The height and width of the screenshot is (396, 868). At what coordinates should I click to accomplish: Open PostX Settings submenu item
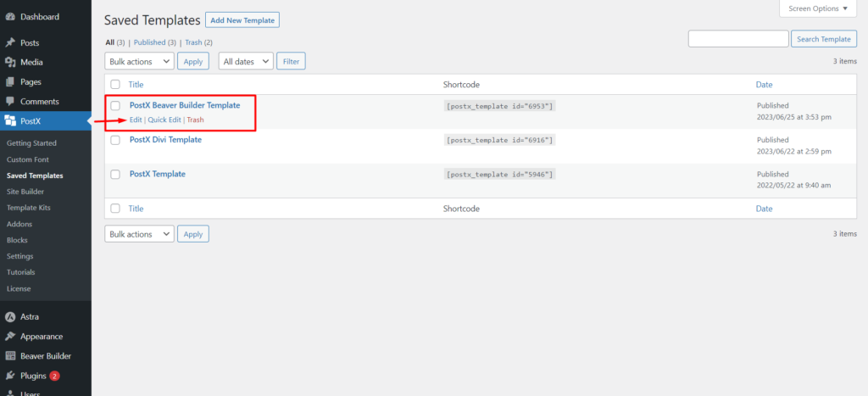coord(20,256)
